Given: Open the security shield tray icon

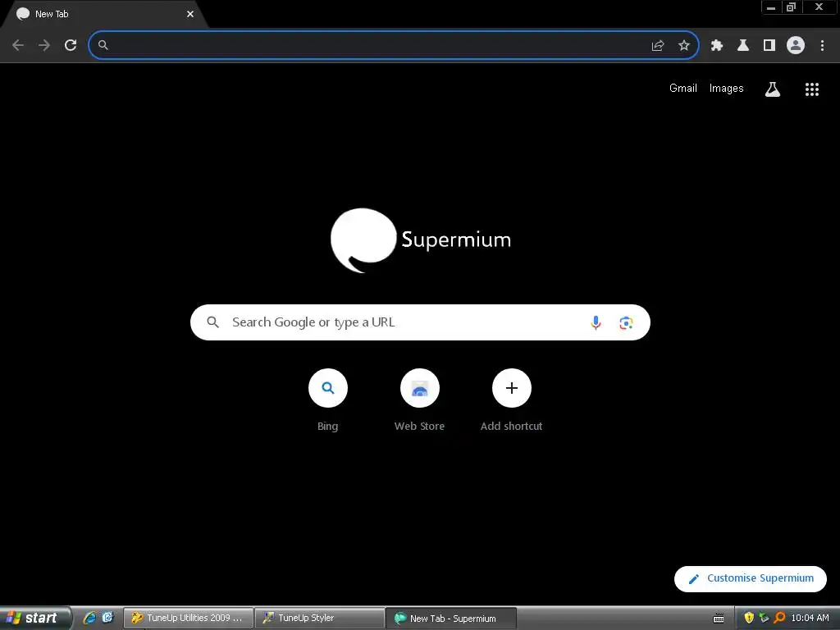Looking at the screenshot, I should [749, 619].
